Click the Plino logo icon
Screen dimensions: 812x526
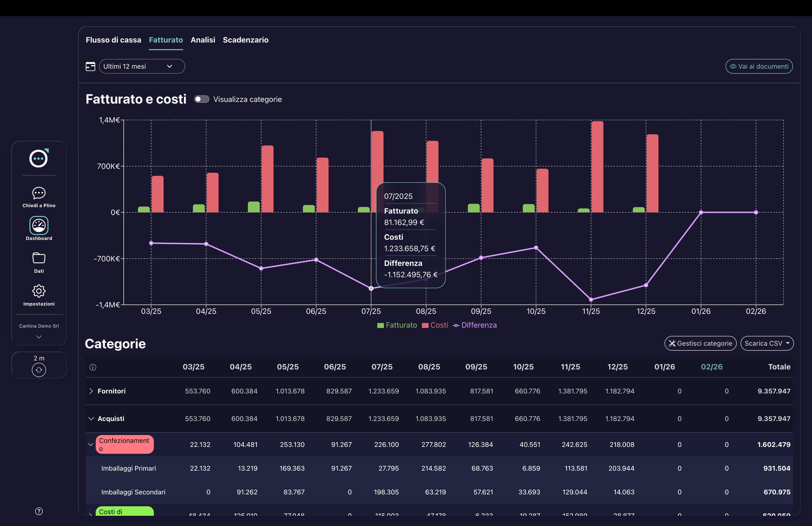coord(38,158)
